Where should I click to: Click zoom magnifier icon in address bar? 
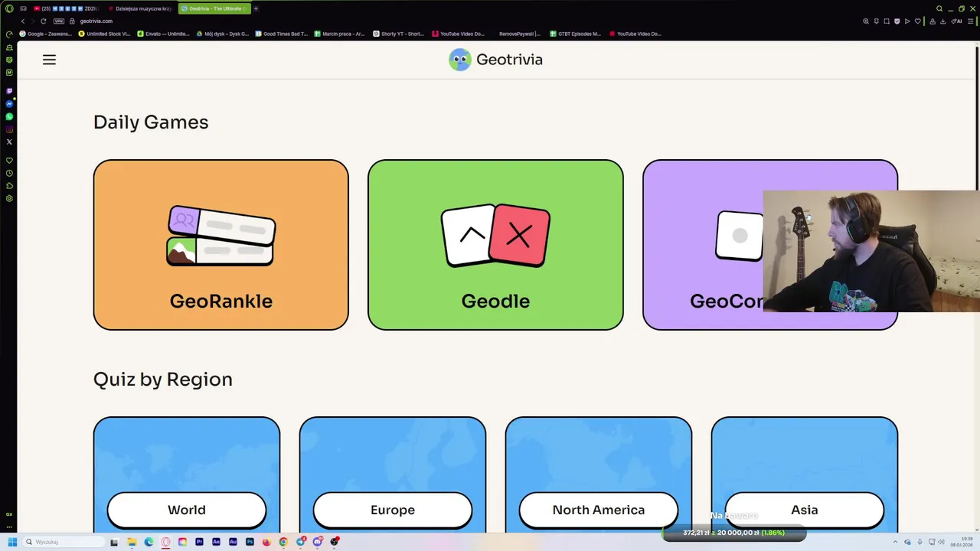(866, 21)
